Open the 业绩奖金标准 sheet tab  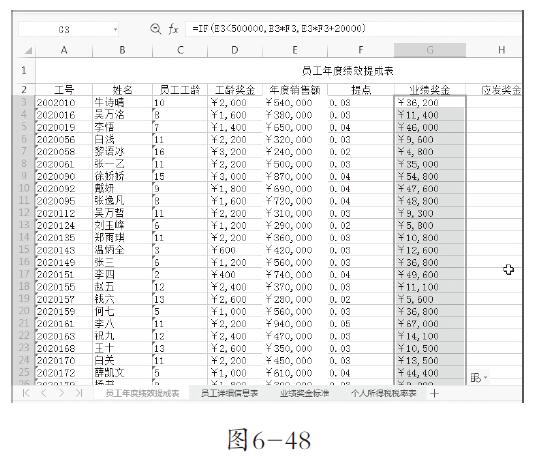[304, 393]
